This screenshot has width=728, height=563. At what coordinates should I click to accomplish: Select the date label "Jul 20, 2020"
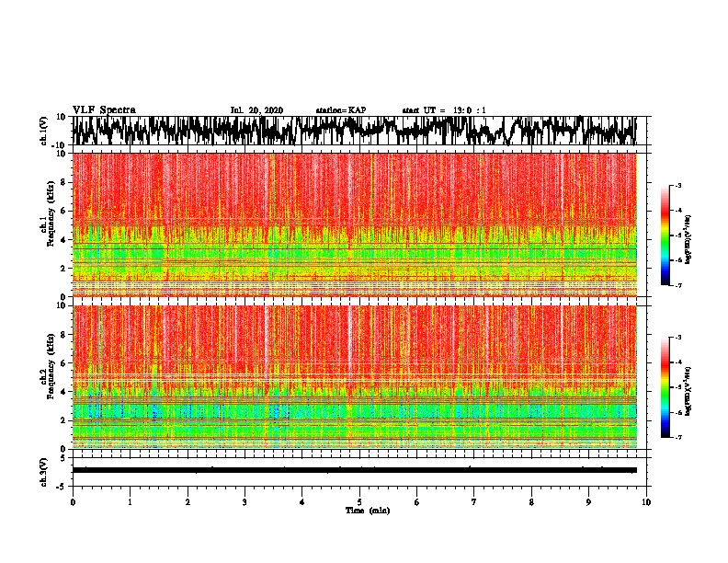tap(256, 110)
